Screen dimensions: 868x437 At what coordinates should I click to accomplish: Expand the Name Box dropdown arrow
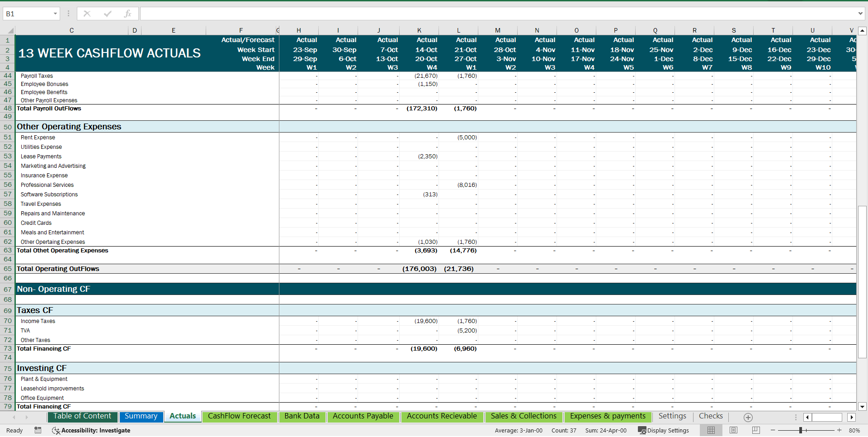pyautogui.click(x=55, y=14)
